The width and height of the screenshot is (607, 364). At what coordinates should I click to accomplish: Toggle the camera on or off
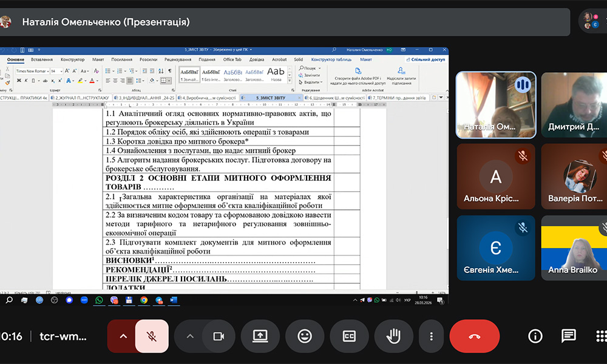pos(218,336)
